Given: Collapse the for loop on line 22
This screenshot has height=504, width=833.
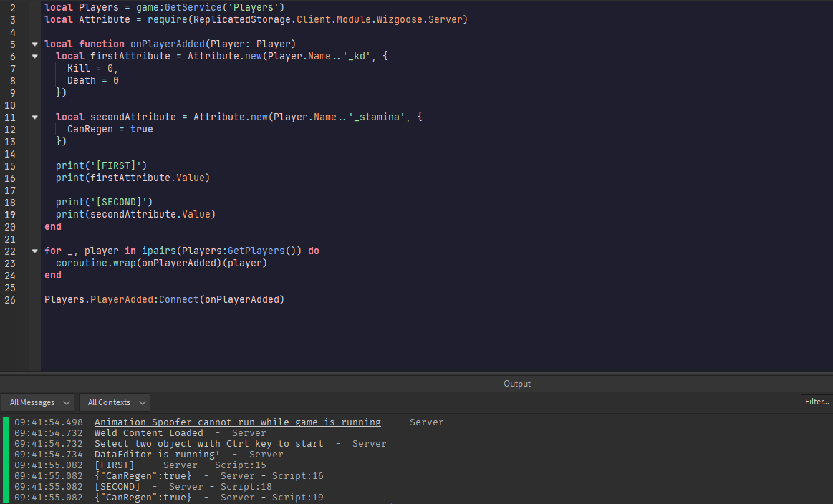Looking at the screenshot, I should (x=34, y=251).
